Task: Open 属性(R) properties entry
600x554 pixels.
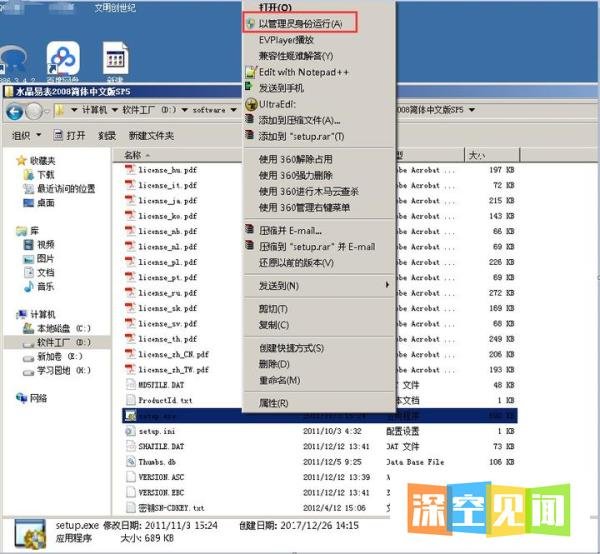Action: (273, 403)
